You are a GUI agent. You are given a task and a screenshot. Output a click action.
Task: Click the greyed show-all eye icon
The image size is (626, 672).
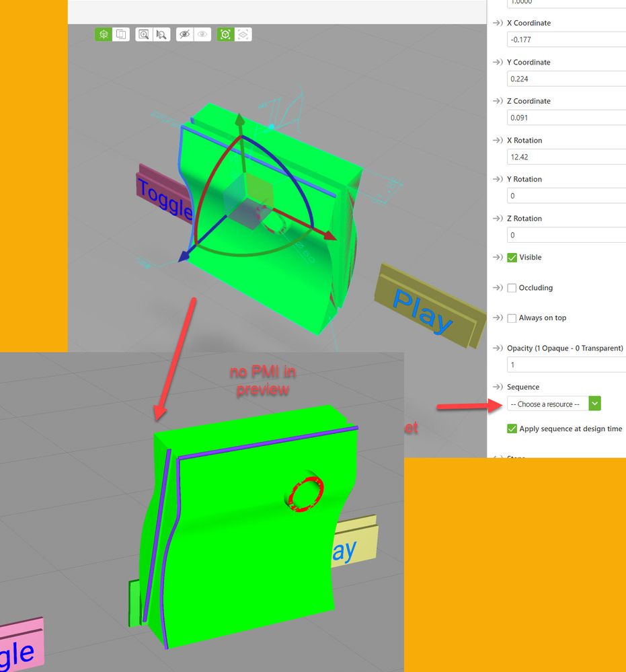click(x=202, y=34)
